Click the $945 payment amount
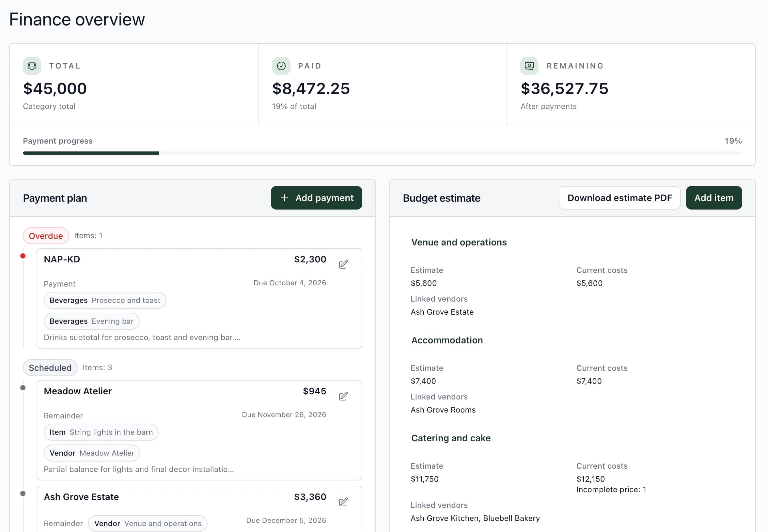 tap(314, 391)
